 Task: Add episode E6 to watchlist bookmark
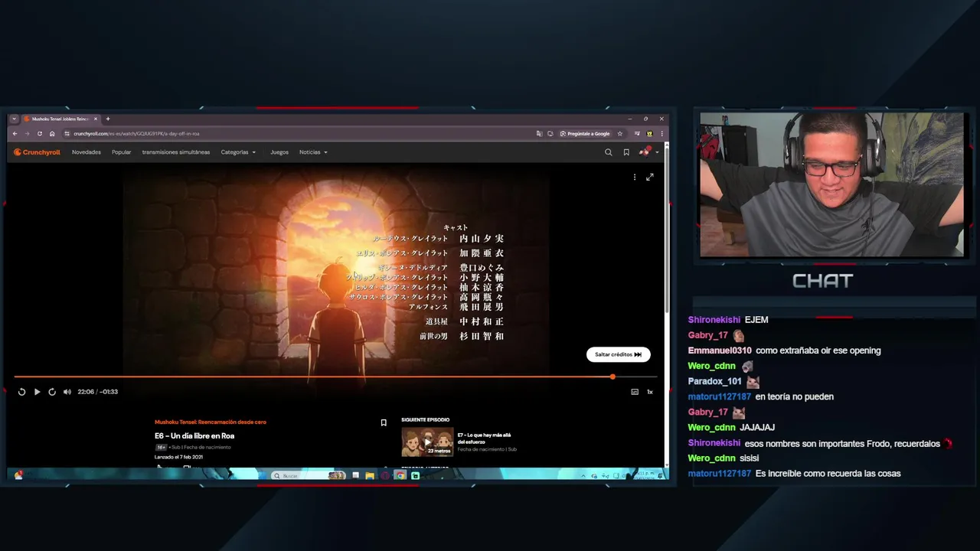384,422
